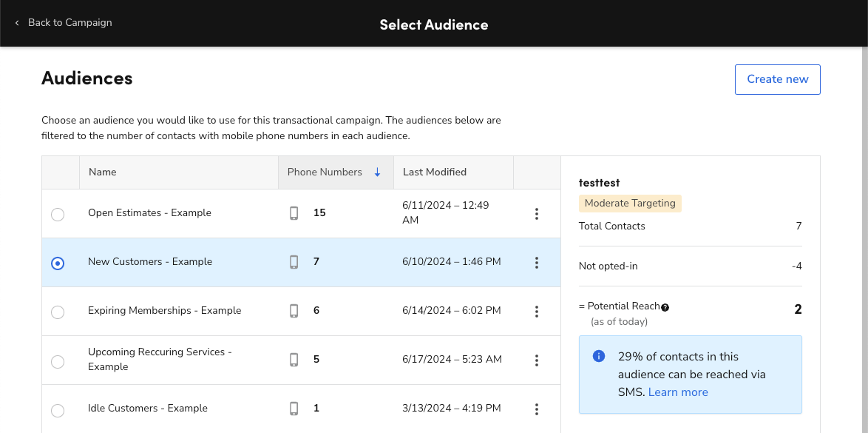Sort table by Last Modified column header

[435, 172]
